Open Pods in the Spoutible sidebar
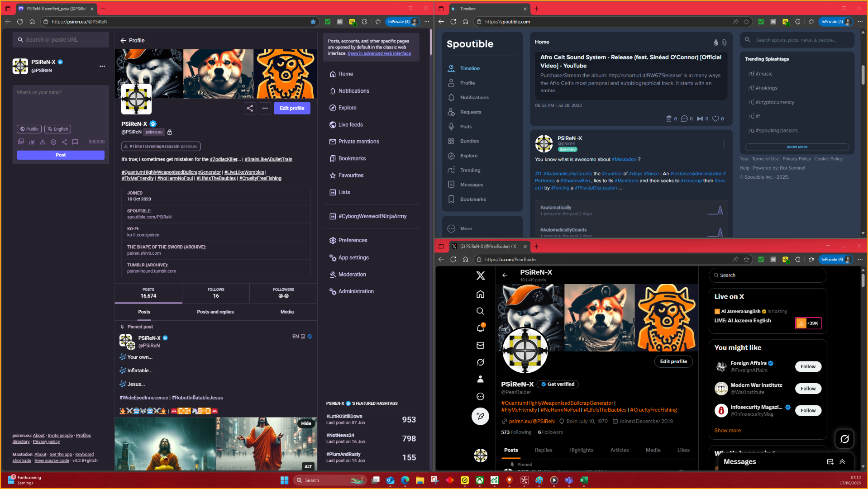 tap(466, 127)
